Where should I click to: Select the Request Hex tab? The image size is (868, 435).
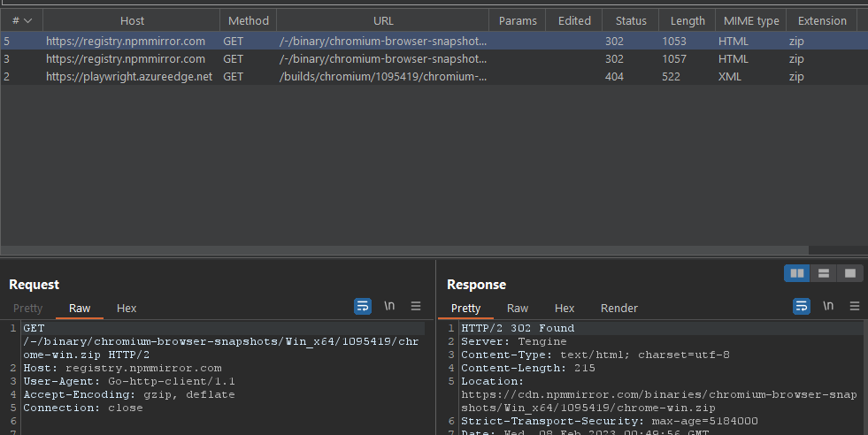pyautogui.click(x=127, y=309)
